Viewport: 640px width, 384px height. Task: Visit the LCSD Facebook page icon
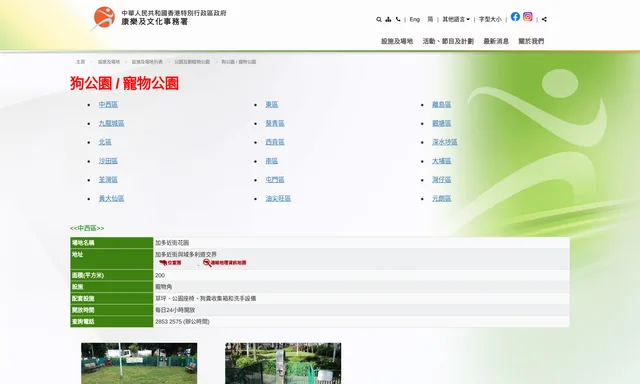click(x=515, y=17)
